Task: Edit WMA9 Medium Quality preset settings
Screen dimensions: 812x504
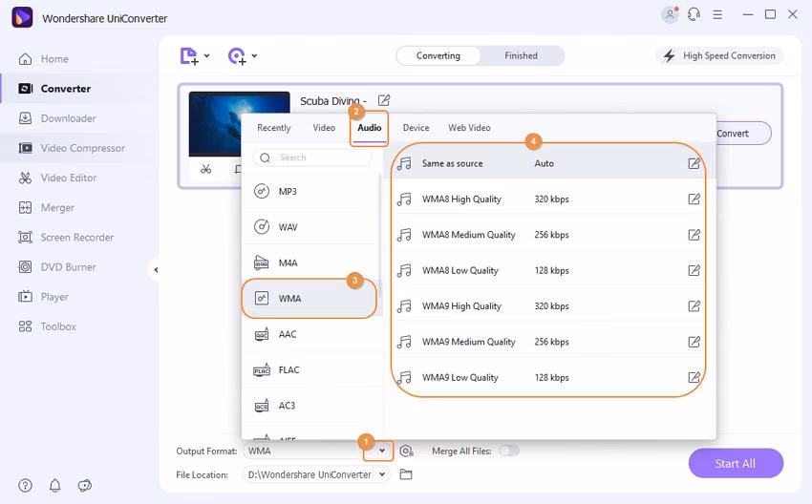Action: point(694,342)
